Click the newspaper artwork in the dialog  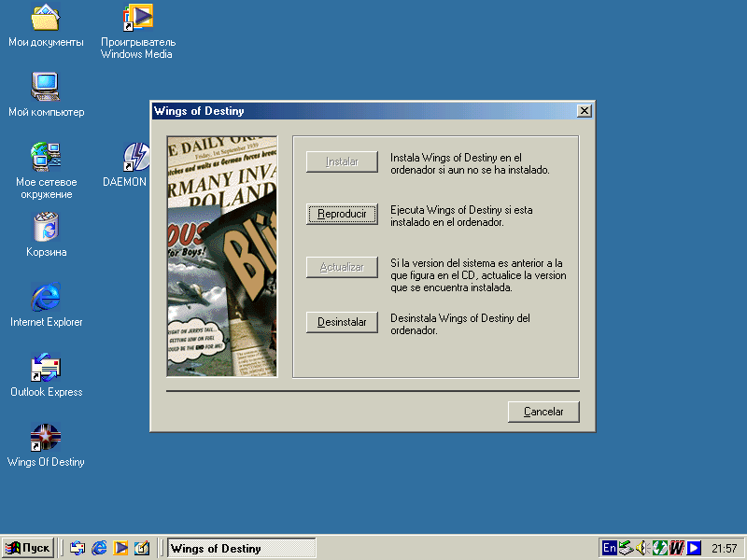222,256
